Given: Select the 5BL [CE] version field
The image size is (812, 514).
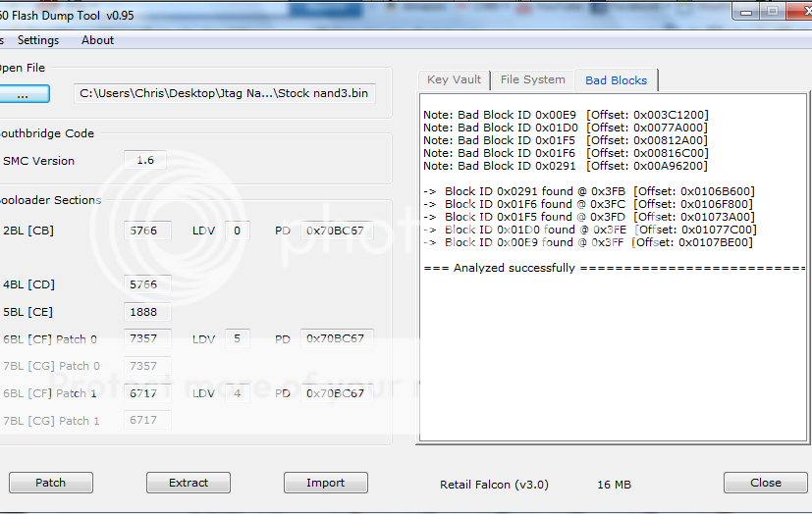Looking at the screenshot, I should tap(147, 312).
